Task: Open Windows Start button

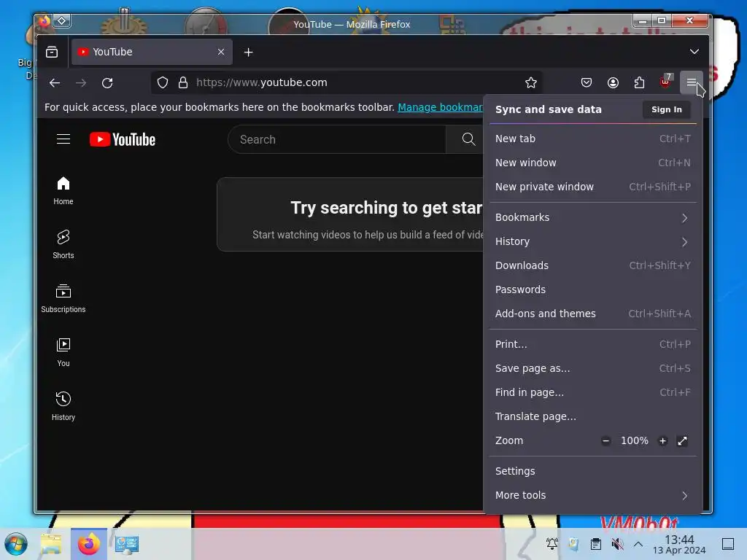Action: (16, 544)
